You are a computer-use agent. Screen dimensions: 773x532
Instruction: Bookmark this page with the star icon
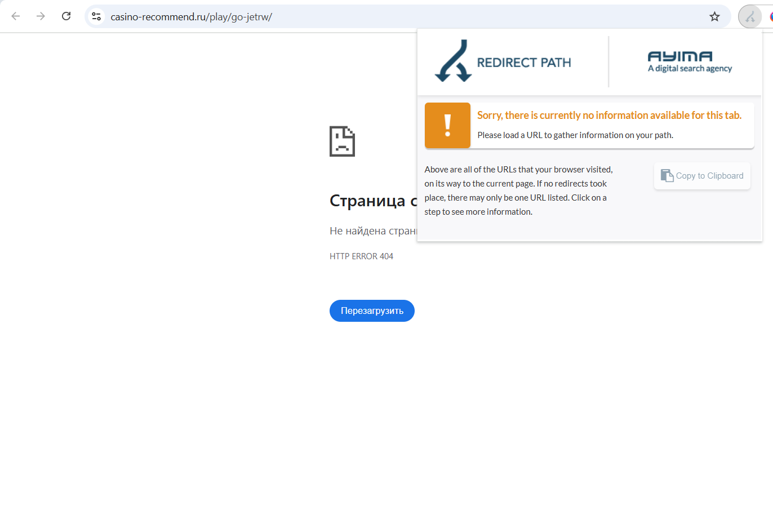tap(714, 16)
